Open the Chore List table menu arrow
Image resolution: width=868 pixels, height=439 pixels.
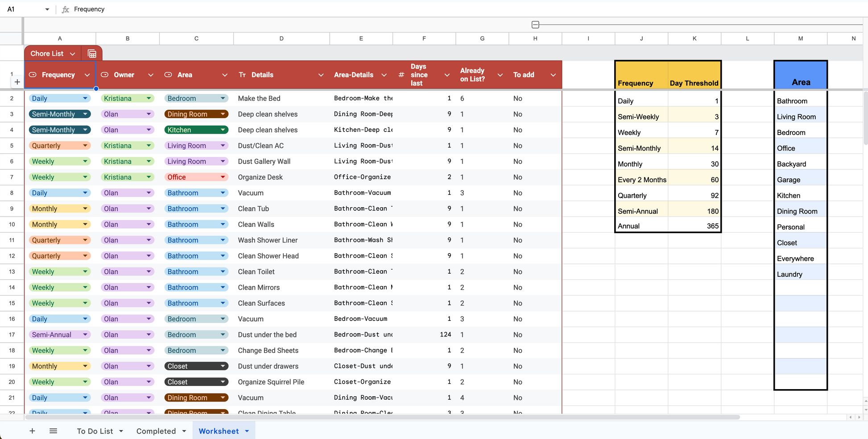tap(73, 54)
